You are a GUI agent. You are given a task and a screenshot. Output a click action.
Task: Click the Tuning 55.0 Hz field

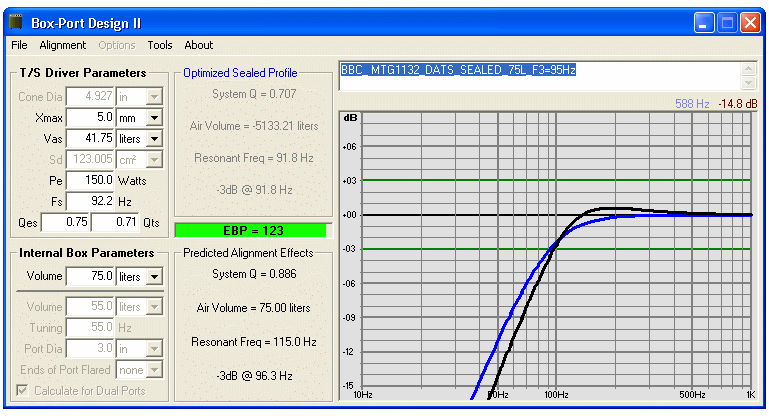coord(90,327)
